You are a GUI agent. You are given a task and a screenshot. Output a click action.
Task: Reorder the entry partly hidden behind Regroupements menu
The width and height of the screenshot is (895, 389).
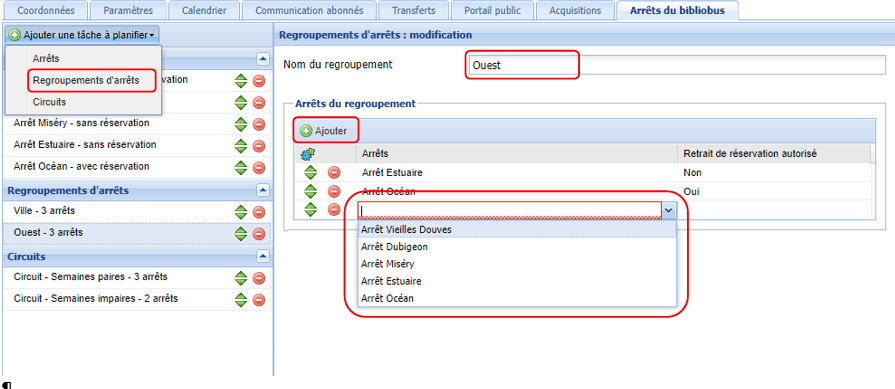(x=241, y=81)
